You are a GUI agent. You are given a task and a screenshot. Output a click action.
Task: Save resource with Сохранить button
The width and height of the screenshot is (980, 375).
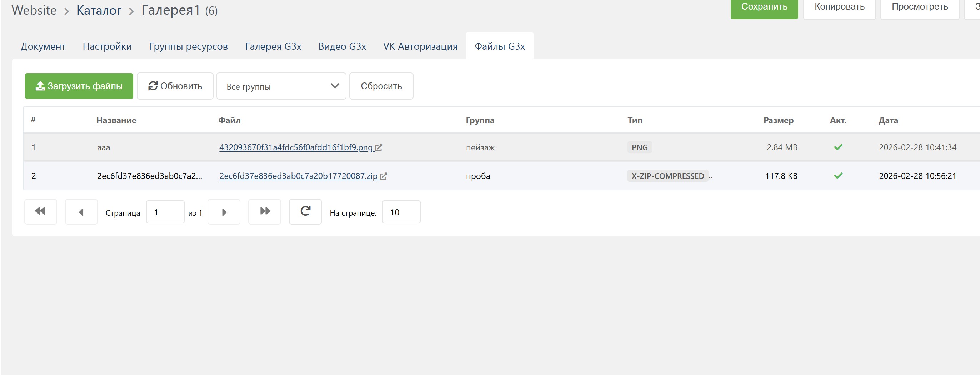click(x=764, y=7)
